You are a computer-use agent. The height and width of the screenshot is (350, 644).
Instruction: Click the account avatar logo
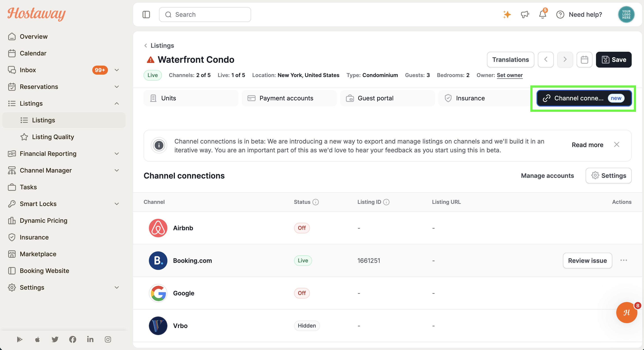click(626, 15)
